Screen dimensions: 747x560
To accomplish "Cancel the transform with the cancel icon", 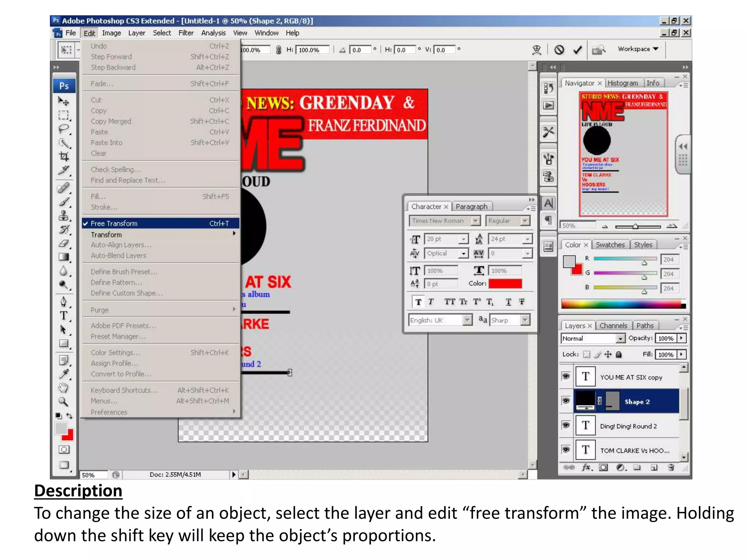I will [559, 50].
